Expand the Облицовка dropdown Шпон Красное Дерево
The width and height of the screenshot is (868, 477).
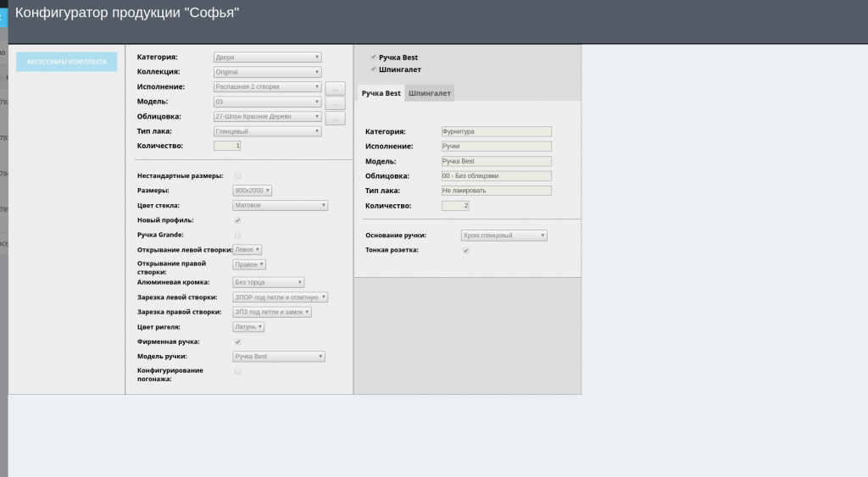267,116
